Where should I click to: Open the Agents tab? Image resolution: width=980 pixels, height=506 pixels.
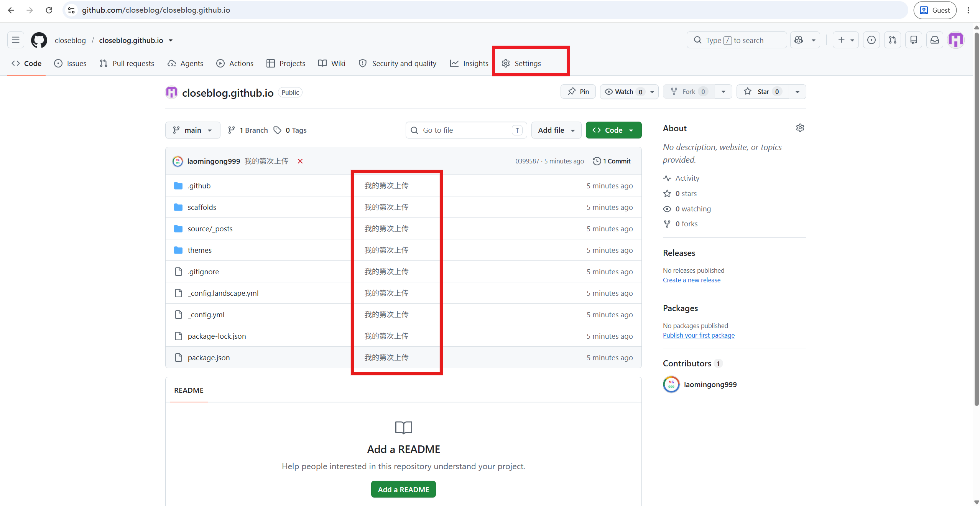coord(186,63)
